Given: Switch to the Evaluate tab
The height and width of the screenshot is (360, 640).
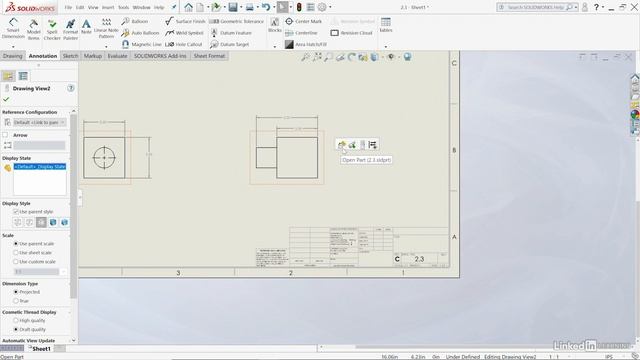Looking at the screenshot, I should click(118, 56).
